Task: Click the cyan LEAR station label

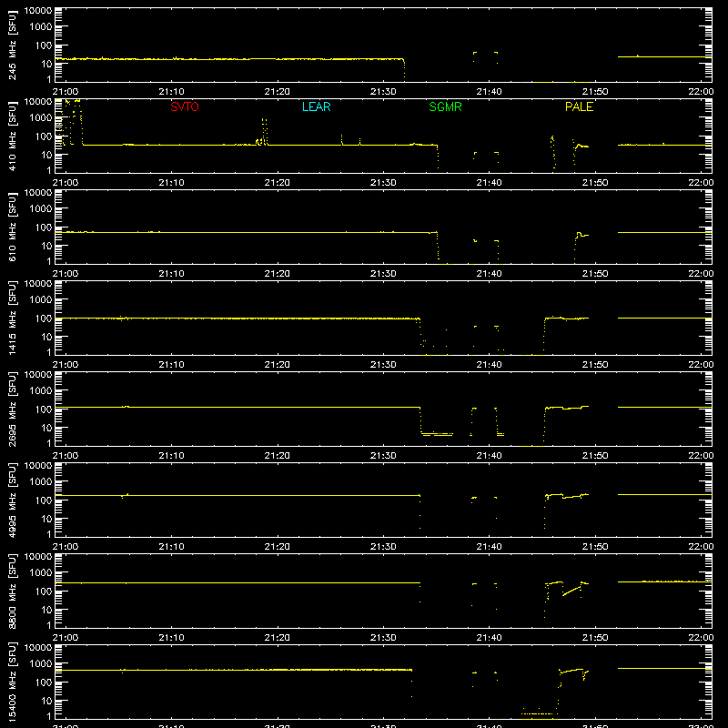Action: click(x=316, y=106)
